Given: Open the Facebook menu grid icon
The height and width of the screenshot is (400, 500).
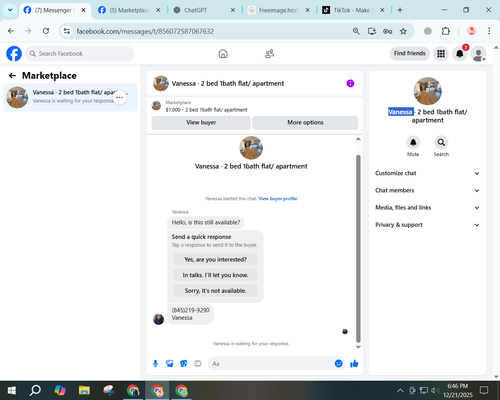Looking at the screenshot, I should pyautogui.click(x=441, y=54).
